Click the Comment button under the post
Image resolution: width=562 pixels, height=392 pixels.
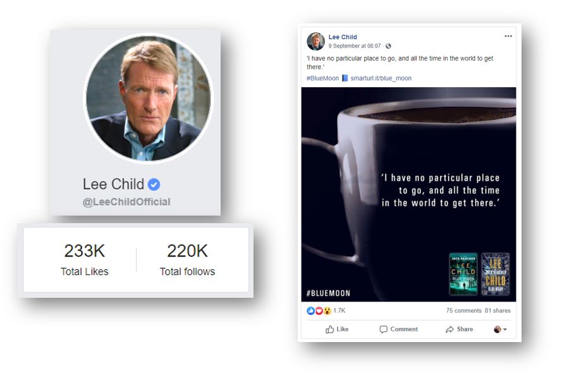tap(398, 329)
